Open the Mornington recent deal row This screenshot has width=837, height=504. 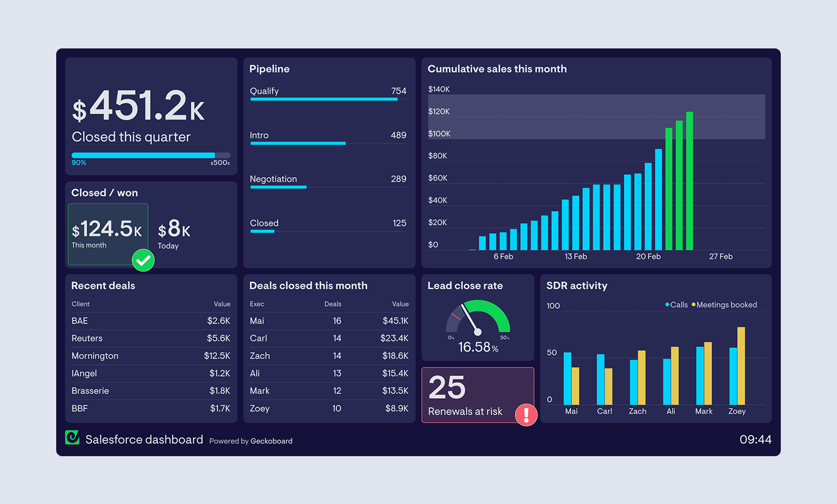pyautogui.click(x=151, y=356)
